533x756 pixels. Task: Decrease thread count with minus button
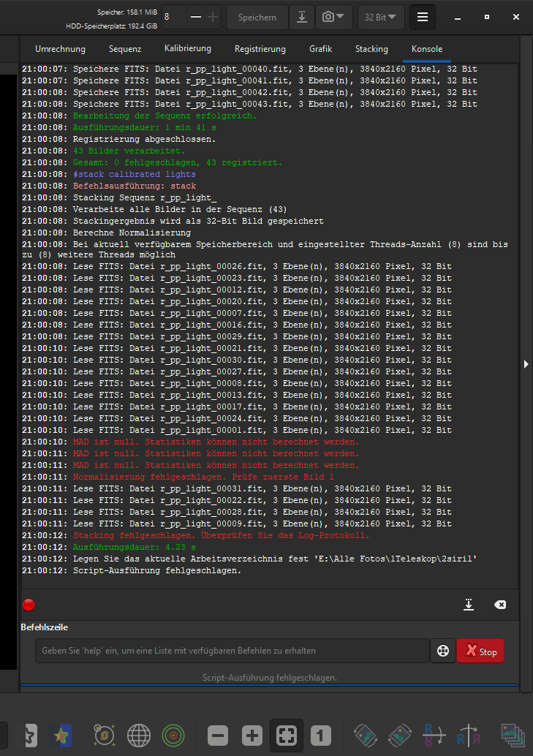[x=196, y=18]
